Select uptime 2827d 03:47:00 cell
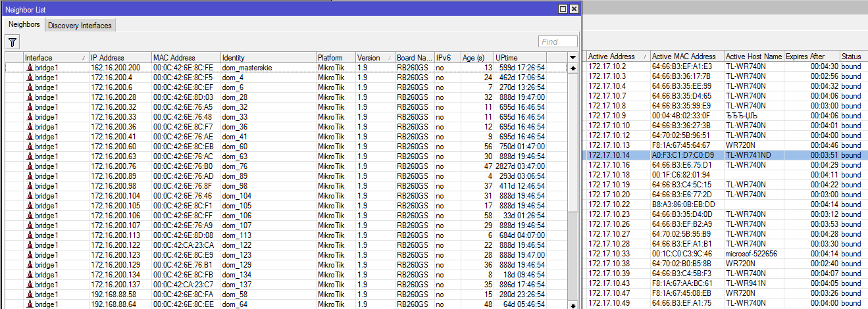Viewport: 868px width, 309px height. 520,166
